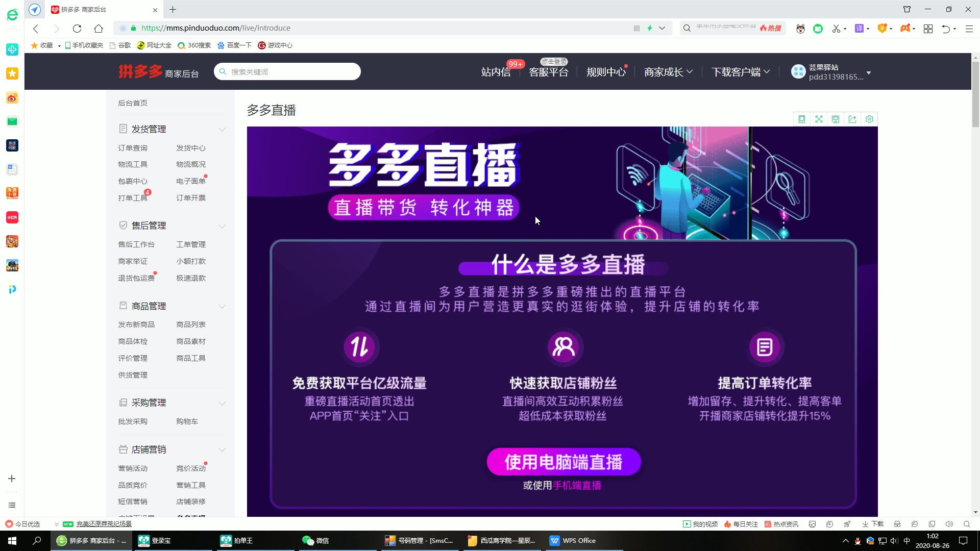This screenshot has width=980, height=551.
Task: Open browser hamburger menu
Action: 969,29
